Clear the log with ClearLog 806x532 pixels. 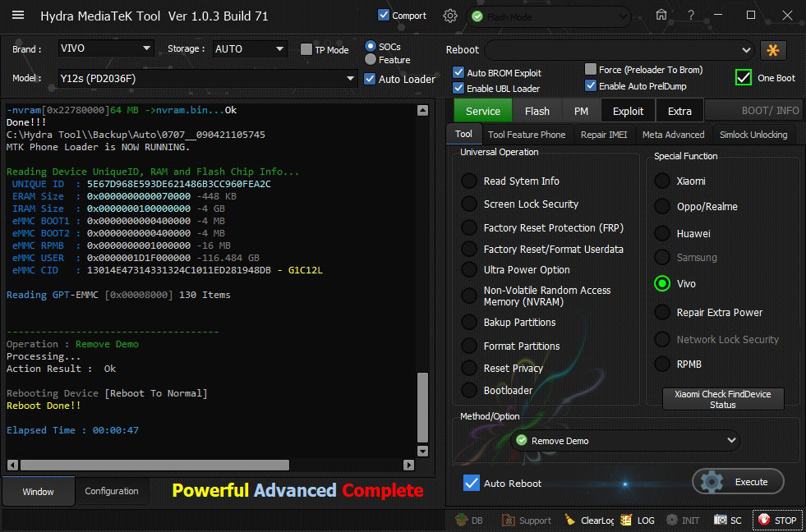coord(589,521)
